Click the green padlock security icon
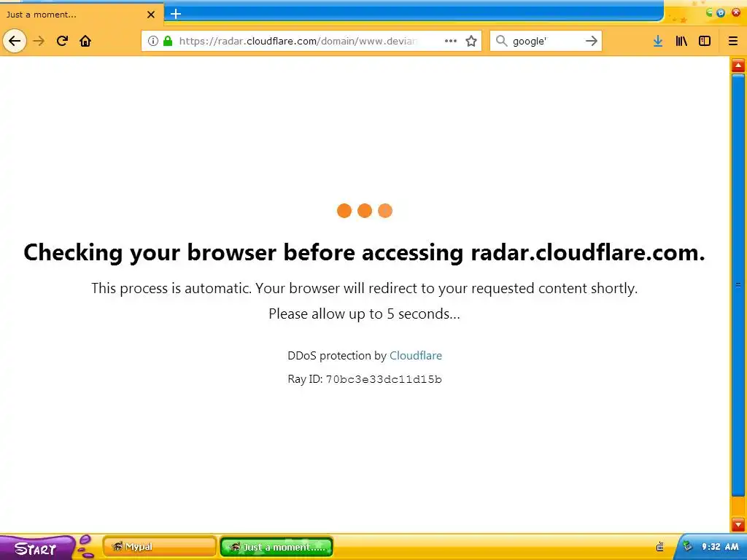 (x=167, y=41)
